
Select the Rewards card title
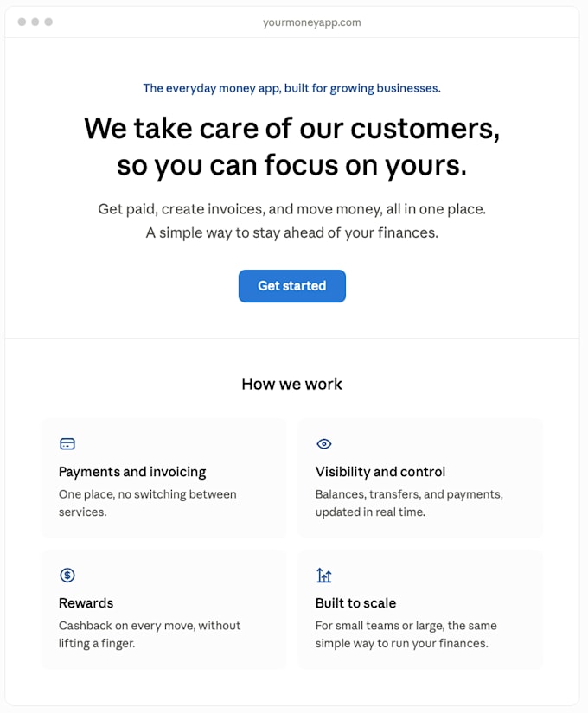(86, 603)
